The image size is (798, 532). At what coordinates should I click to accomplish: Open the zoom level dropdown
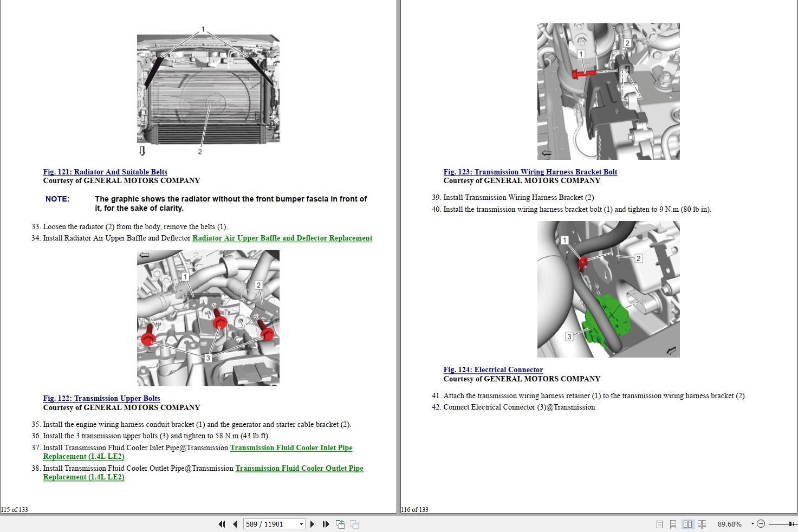(730, 524)
